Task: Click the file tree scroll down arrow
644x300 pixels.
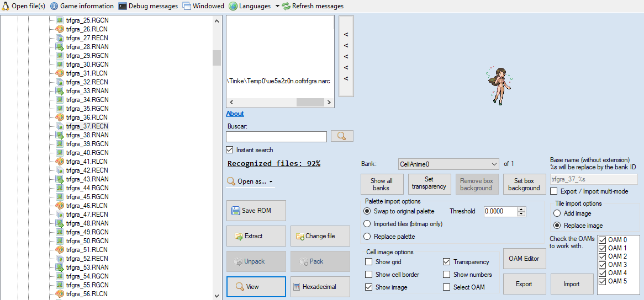Action: tap(217, 295)
